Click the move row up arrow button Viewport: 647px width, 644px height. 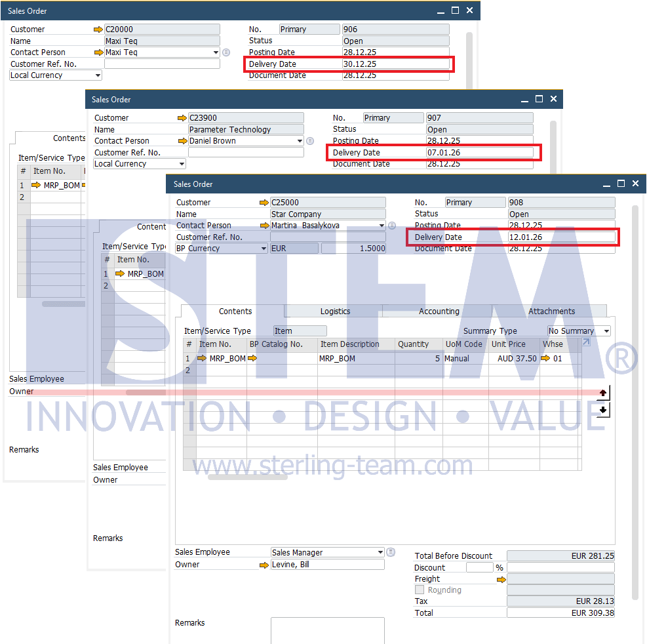603,393
